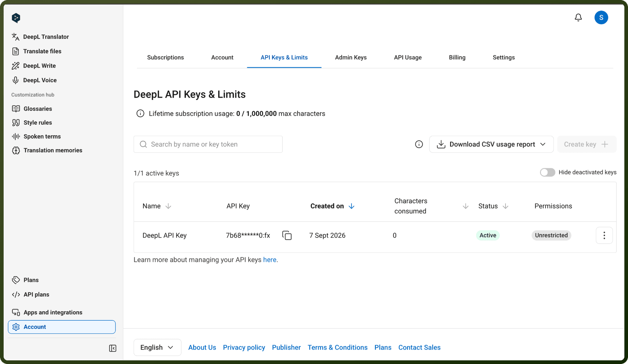
Task: Click Contact Sales footer link
Action: [419, 347]
